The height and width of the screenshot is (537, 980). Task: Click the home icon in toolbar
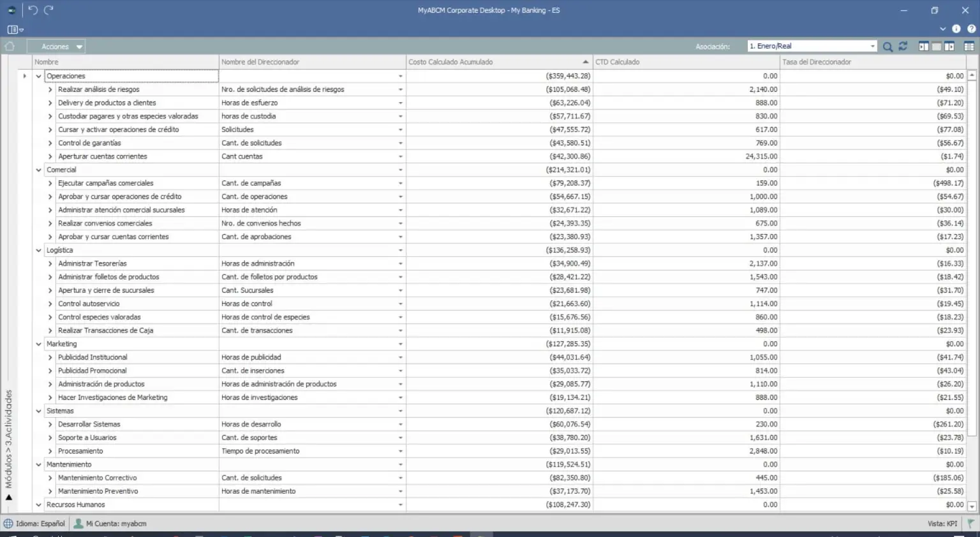coord(10,47)
